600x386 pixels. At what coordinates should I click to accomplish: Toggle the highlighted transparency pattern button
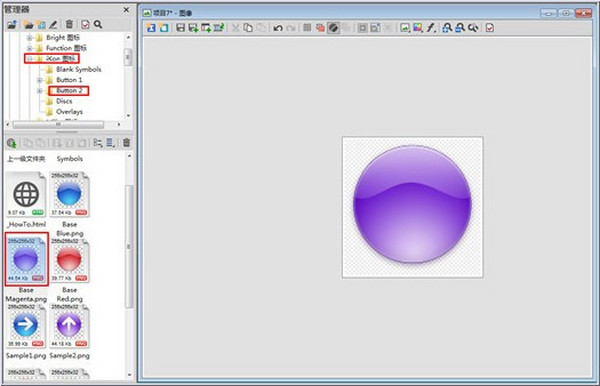(333, 28)
